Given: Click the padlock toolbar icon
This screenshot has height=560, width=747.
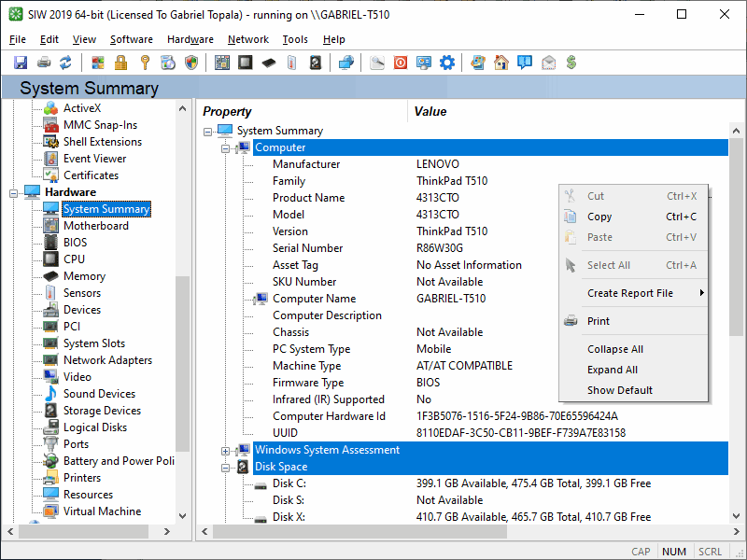Looking at the screenshot, I should [x=121, y=63].
